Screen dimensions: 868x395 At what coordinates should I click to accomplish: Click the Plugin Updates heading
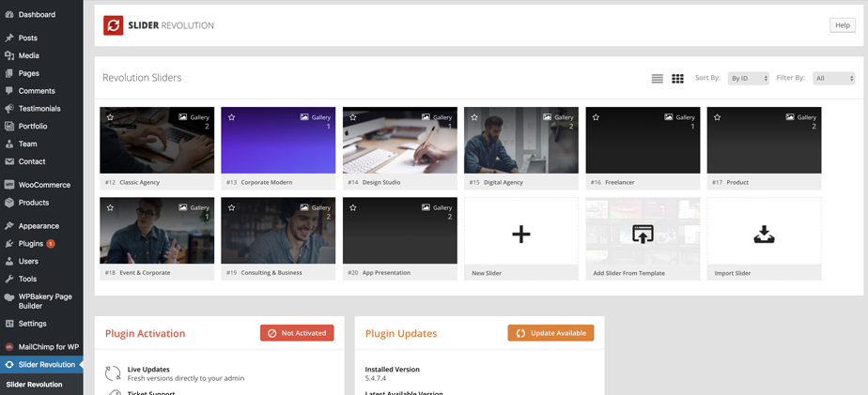coord(401,334)
